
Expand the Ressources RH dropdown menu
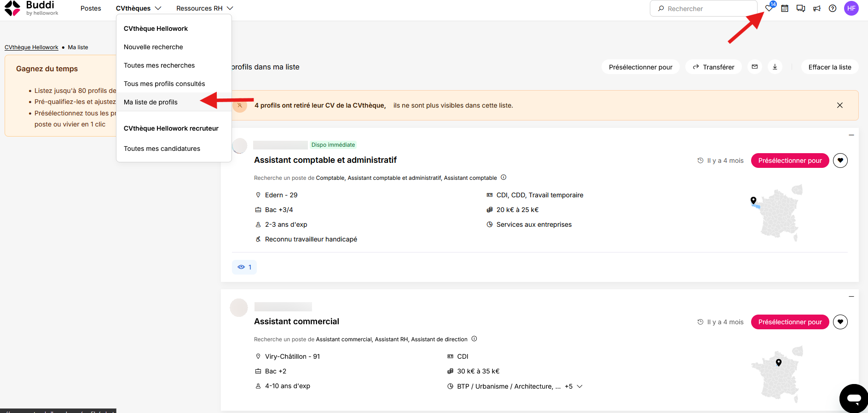(205, 8)
